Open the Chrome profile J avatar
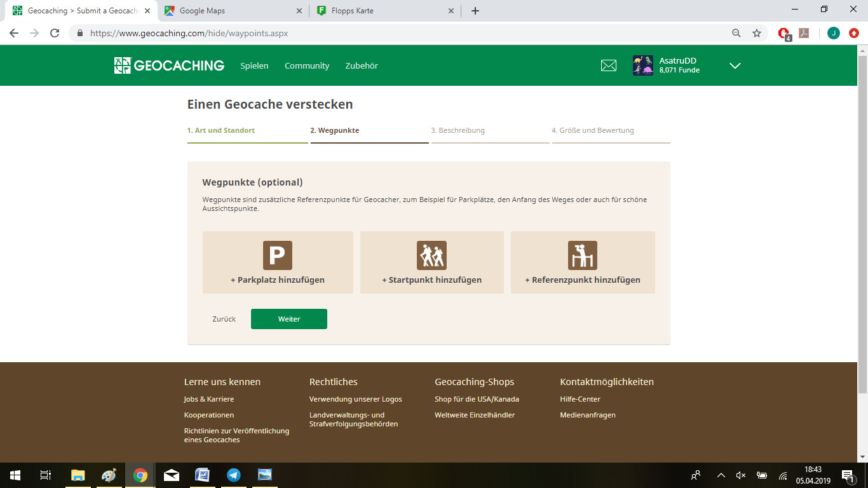The width and height of the screenshot is (868, 488). [x=833, y=33]
